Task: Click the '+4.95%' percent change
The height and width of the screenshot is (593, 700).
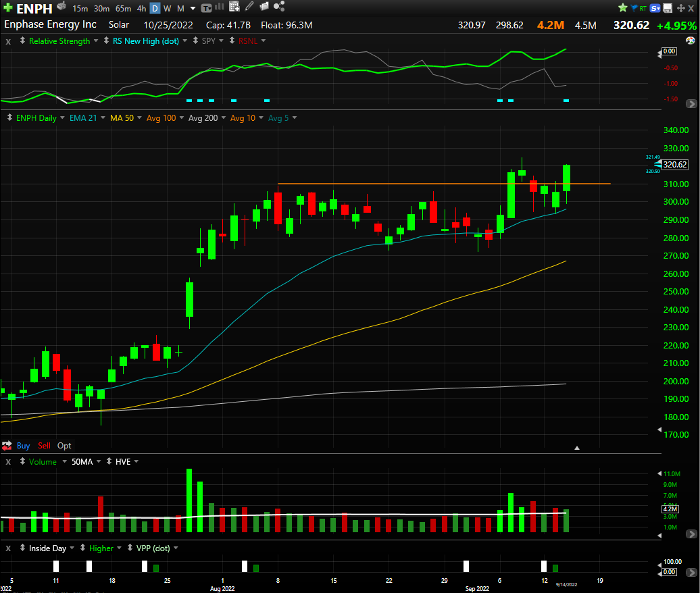Action: 676,26
